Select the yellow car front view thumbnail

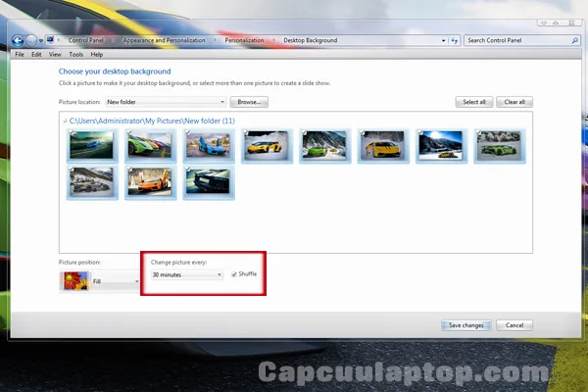point(383,146)
